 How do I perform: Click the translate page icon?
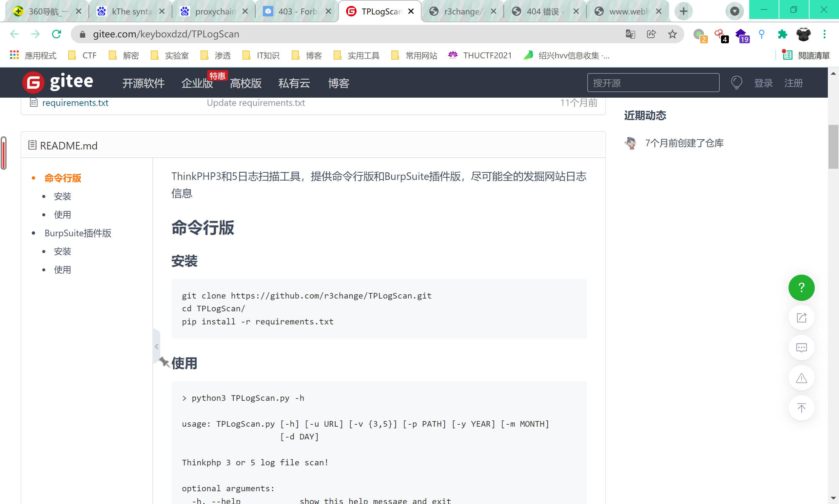pos(630,34)
